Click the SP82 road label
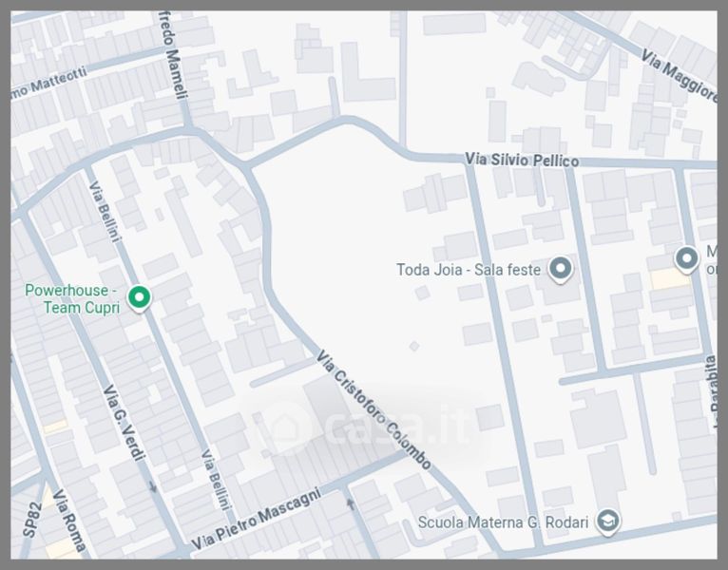 31,522
